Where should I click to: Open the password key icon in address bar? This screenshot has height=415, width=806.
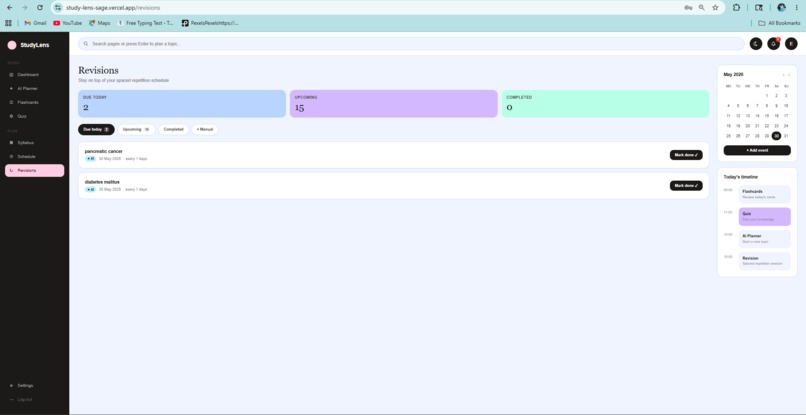click(688, 8)
